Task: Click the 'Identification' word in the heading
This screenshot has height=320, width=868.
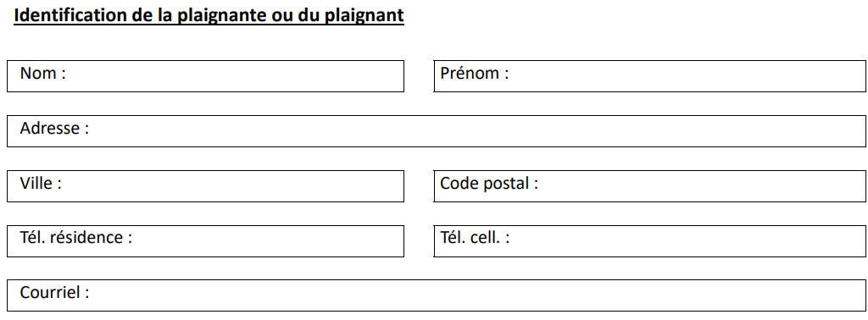Action: [70, 15]
